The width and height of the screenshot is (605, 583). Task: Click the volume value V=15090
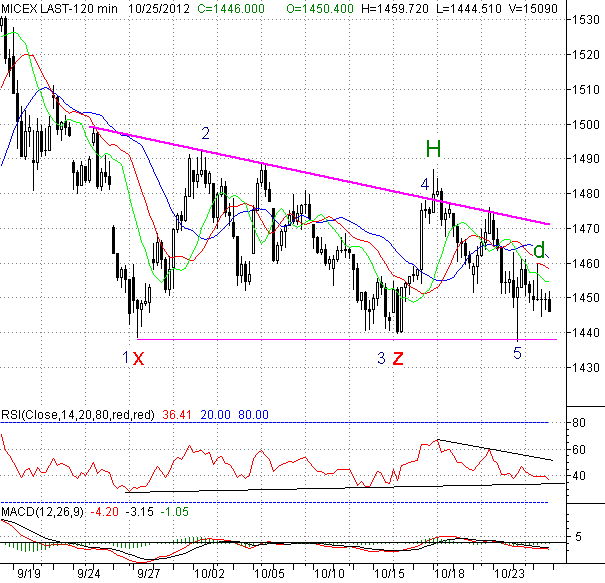(534, 8)
